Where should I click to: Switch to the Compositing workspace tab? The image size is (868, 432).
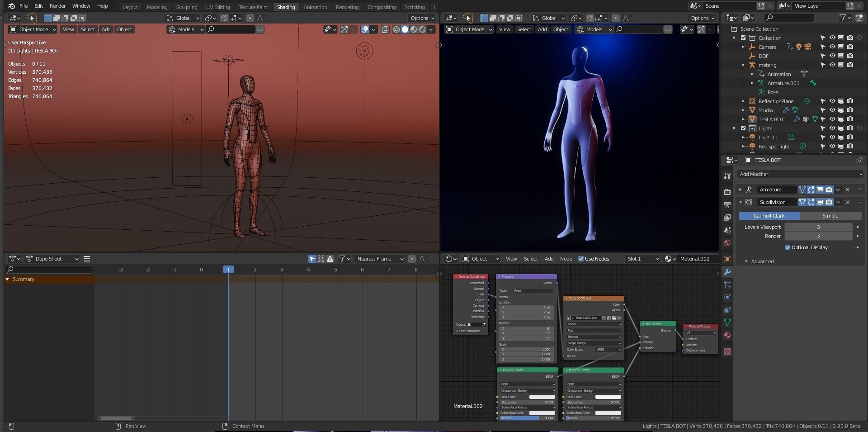[x=382, y=7]
